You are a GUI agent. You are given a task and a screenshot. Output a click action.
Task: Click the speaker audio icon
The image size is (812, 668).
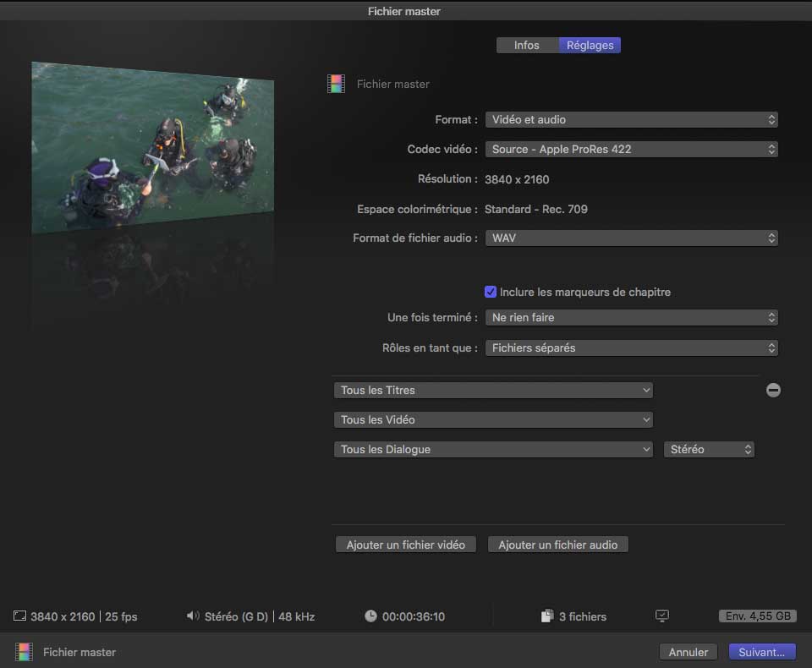[x=193, y=616]
